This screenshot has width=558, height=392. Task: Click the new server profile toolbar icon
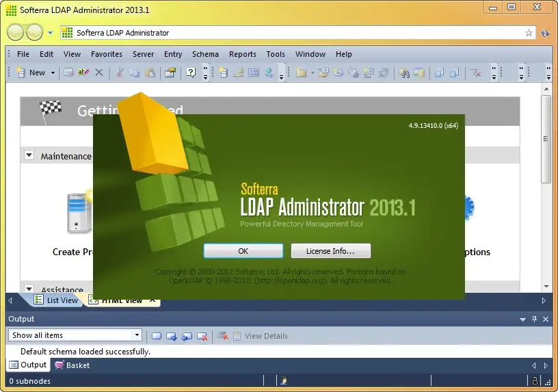[223, 73]
